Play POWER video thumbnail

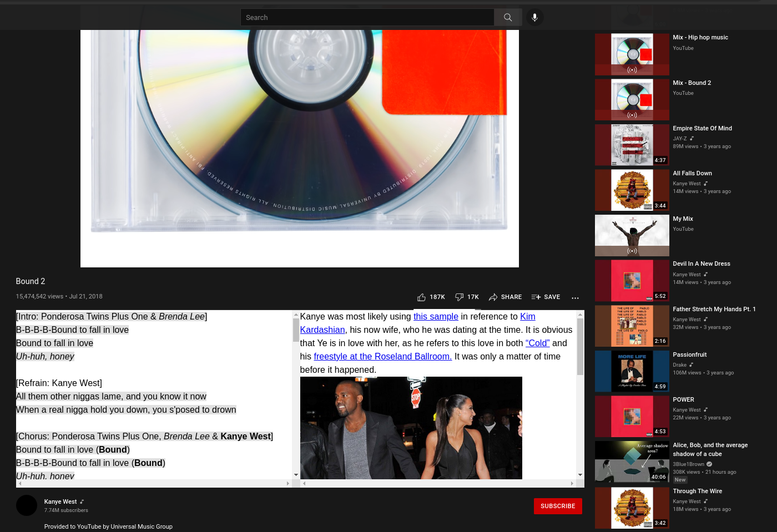[632, 417]
